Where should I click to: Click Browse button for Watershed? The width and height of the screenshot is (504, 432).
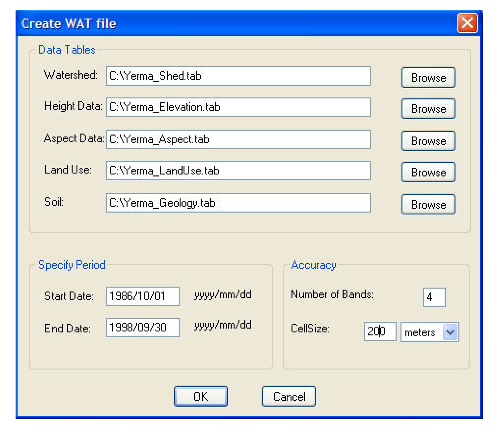428,78
